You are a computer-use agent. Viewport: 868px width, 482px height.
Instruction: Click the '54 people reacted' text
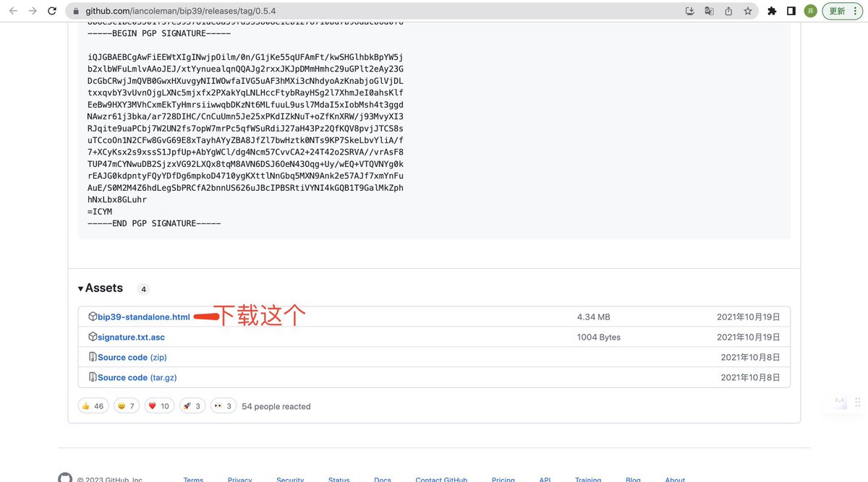pos(276,406)
